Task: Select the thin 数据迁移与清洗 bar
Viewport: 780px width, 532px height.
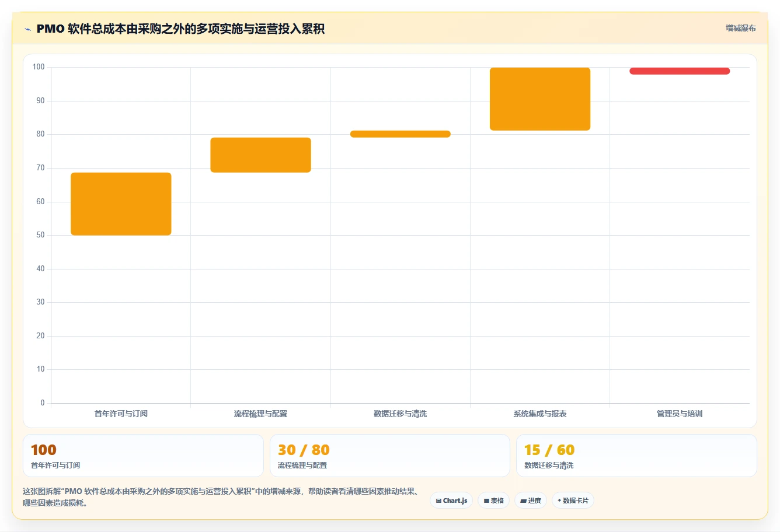Action: pos(400,134)
